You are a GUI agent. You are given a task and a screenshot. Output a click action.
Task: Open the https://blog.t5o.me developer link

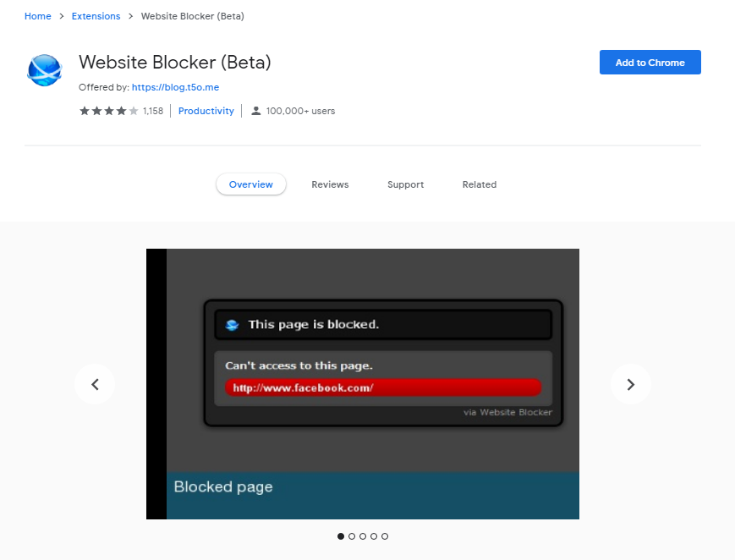(x=175, y=87)
